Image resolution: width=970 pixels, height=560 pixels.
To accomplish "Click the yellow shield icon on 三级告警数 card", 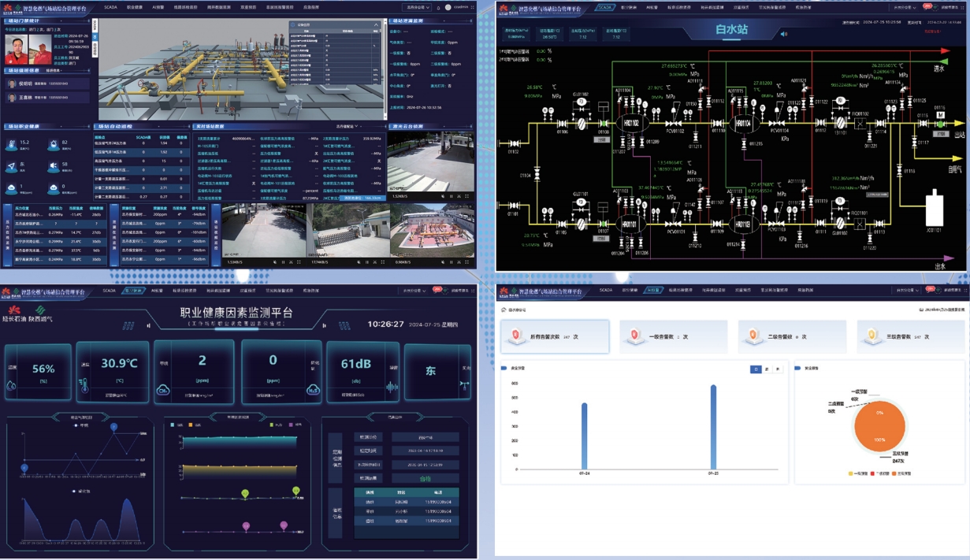I will pos(872,336).
